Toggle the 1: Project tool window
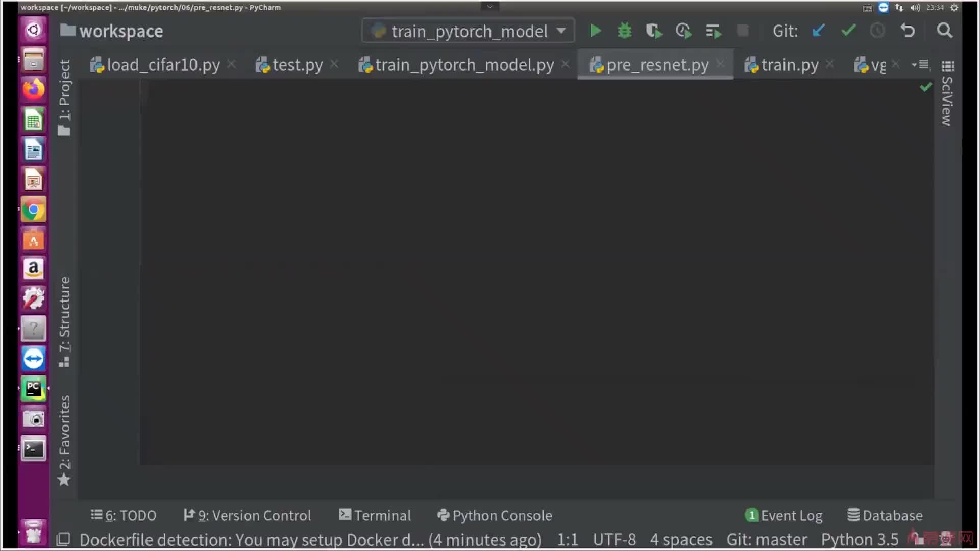 [64, 97]
